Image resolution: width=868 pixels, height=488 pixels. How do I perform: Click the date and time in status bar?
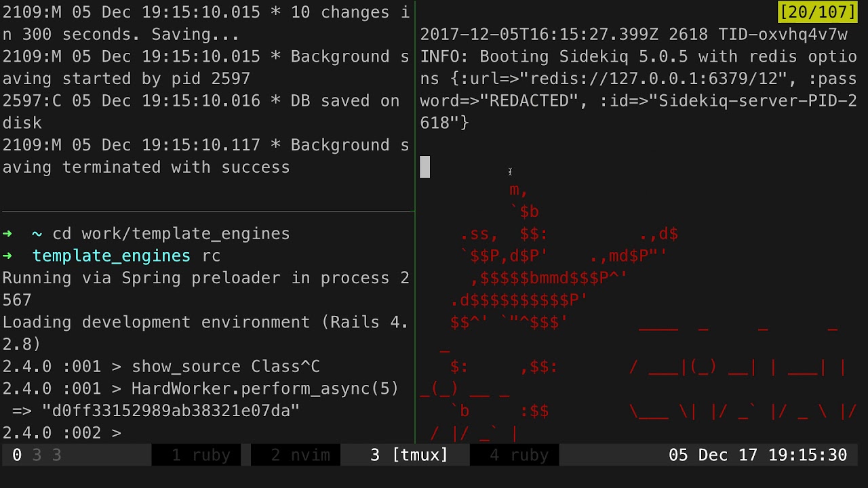758,455
